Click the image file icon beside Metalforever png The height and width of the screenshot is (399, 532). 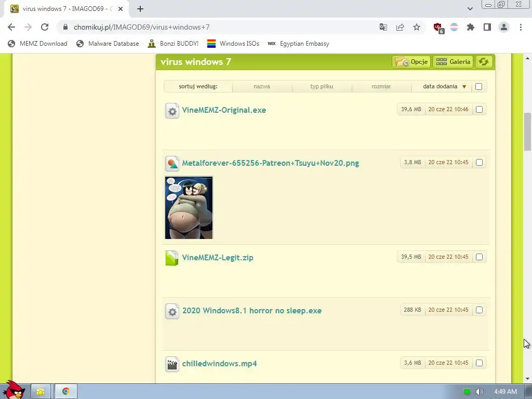click(x=172, y=164)
